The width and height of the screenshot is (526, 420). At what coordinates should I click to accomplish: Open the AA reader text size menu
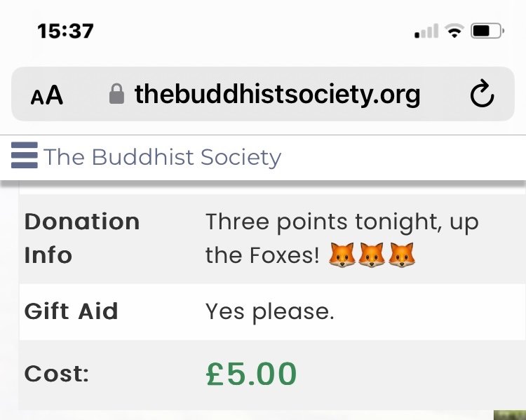46,95
